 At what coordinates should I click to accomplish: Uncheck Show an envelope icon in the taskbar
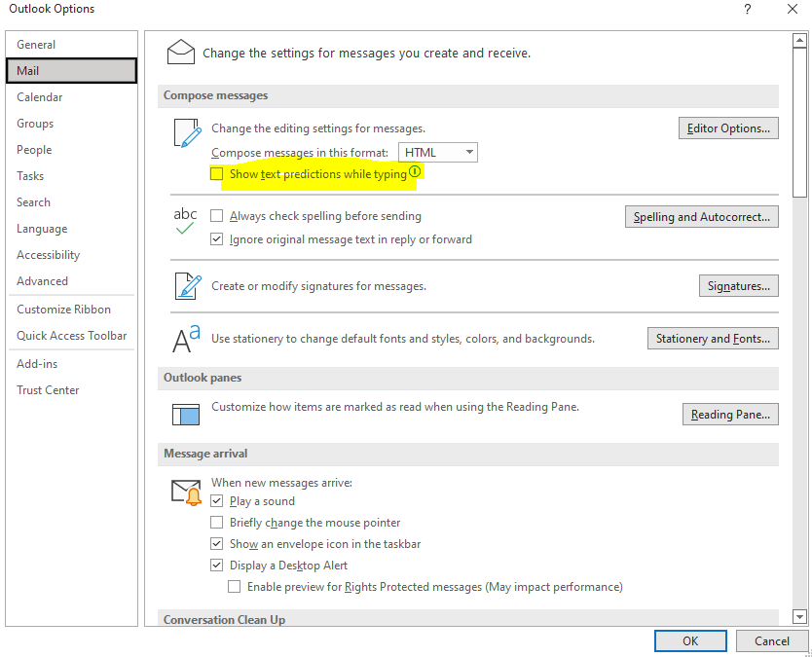pyautogui.click(x=216, y=544)
